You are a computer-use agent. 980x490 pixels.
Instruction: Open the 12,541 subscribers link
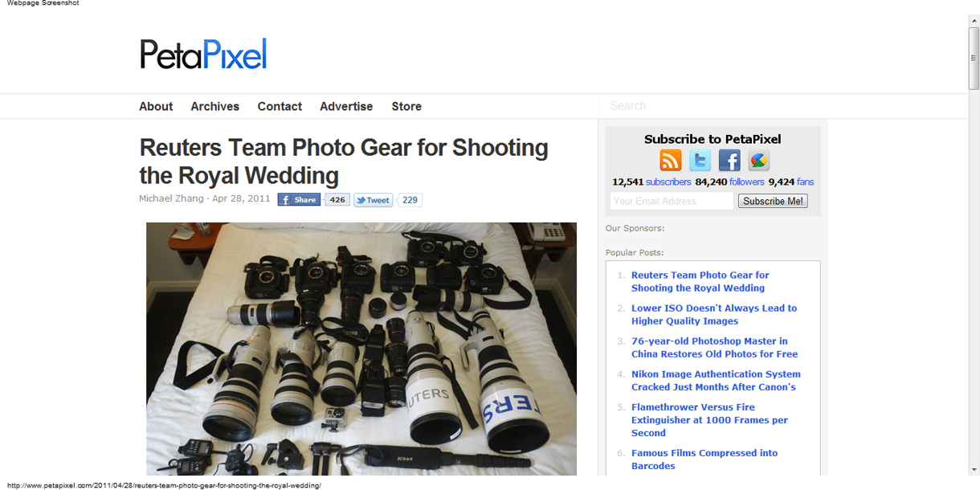651,182
